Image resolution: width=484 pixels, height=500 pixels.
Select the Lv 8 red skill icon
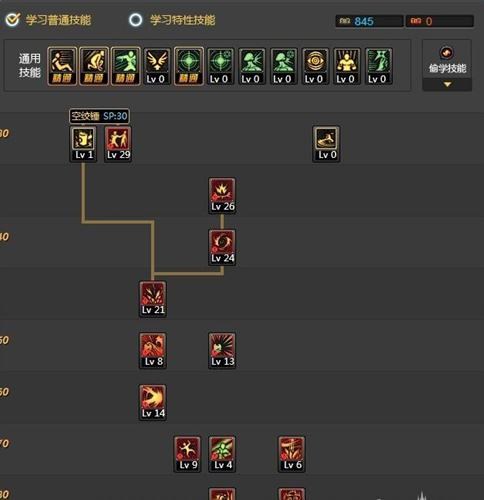[153, 351]
